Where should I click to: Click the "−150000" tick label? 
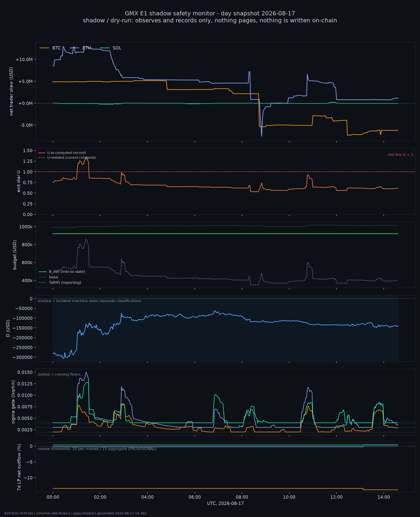click(x=23, y=328)
